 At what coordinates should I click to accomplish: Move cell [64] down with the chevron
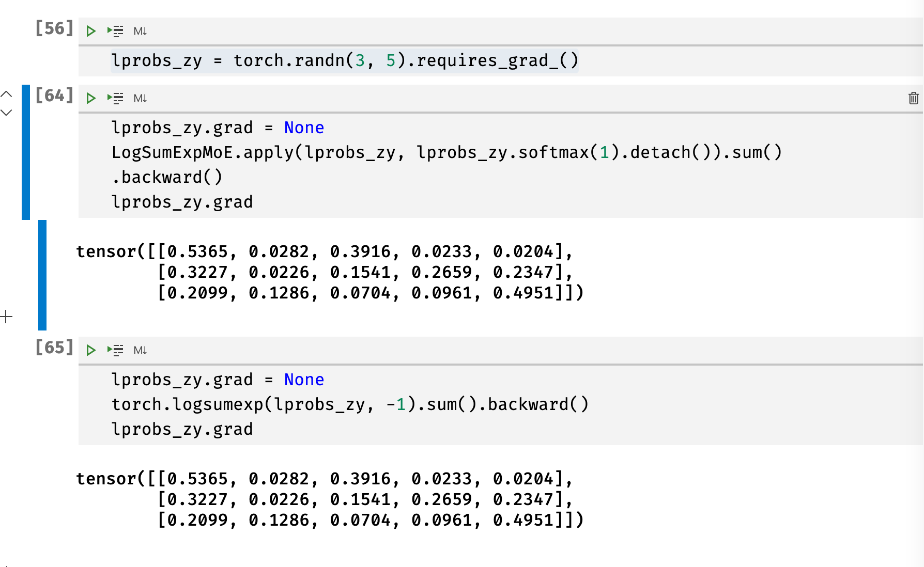tap(7, 113)
